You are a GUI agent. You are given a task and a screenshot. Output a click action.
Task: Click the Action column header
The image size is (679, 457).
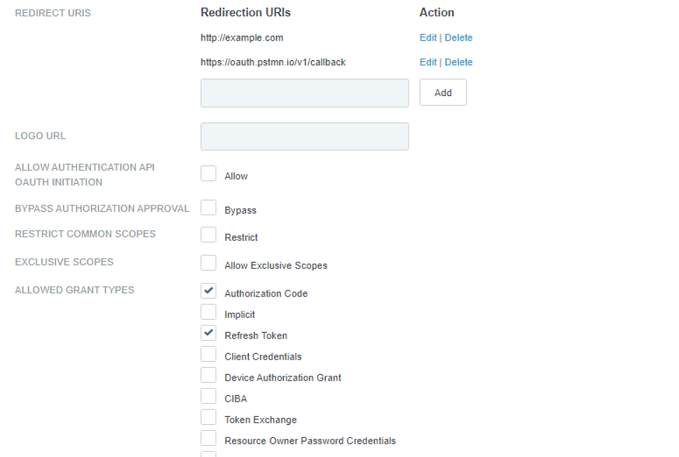coord(436,13)
